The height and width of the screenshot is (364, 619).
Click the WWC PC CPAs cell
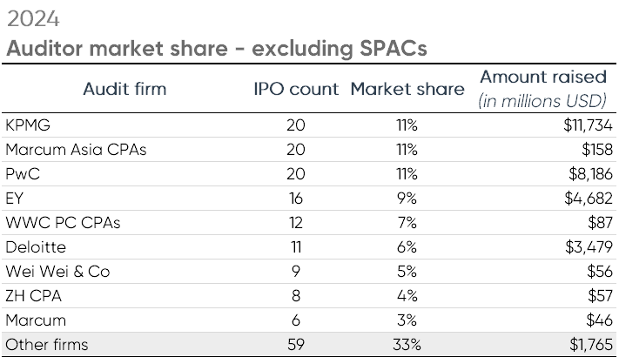point(62,222)
